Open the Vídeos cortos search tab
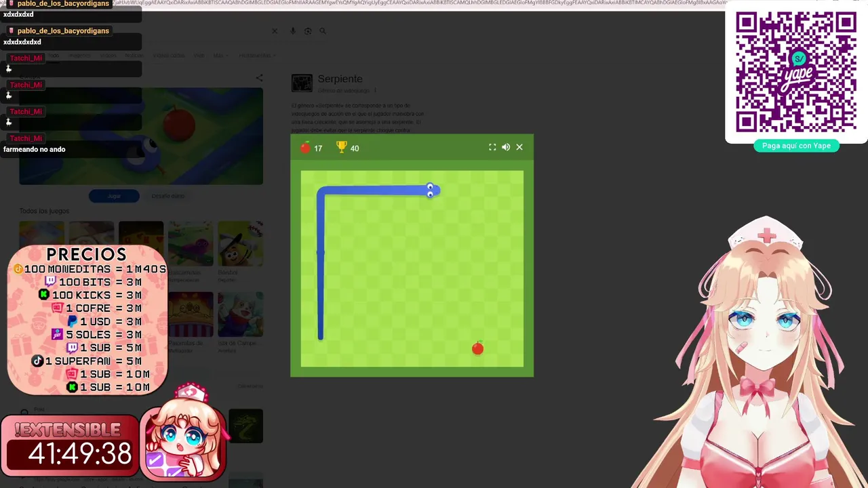Viewport: 868px width, 488px height. point(169,56)
